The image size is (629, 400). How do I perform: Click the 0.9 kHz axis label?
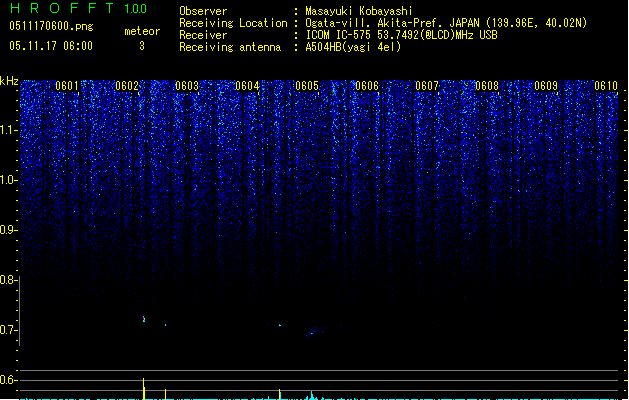(8, 230)
